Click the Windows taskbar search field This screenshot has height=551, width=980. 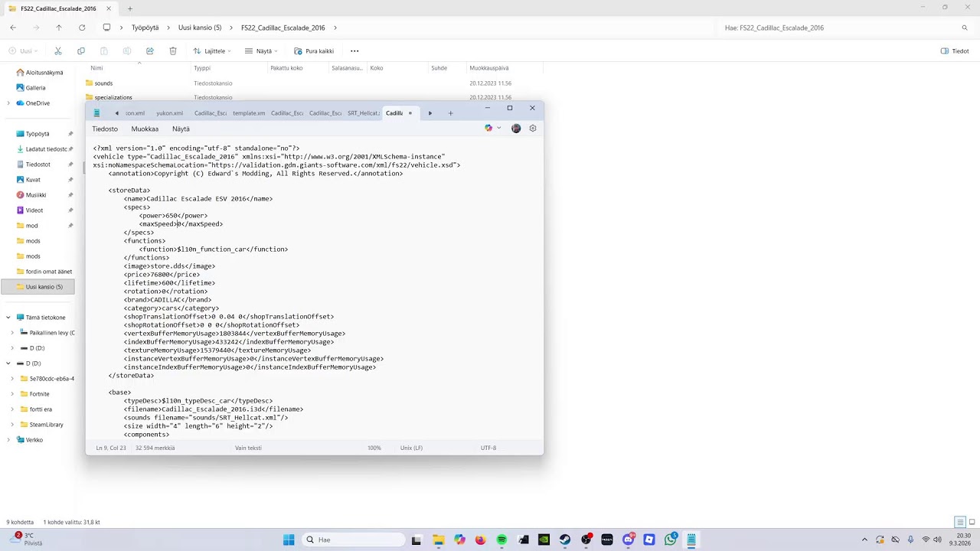(x=354, y=540)
